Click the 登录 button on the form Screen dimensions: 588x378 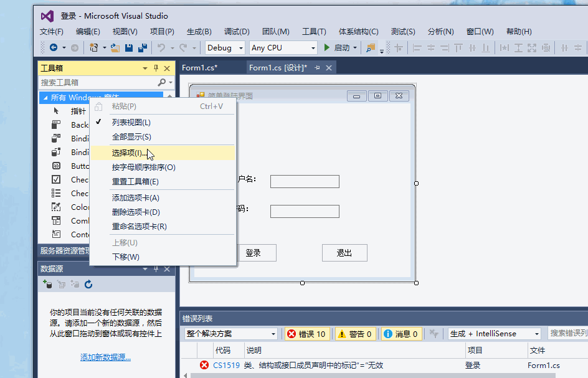257,253
